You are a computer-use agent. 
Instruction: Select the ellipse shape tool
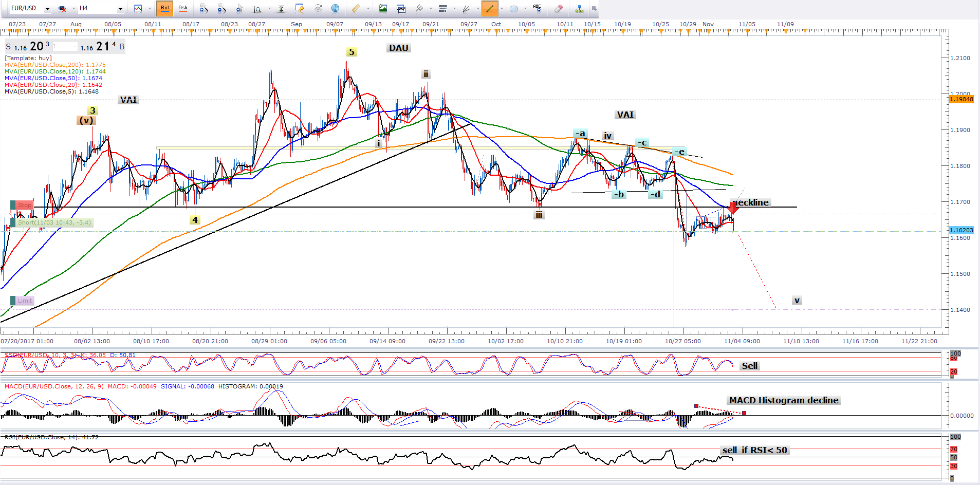click(x=513, y=8)
